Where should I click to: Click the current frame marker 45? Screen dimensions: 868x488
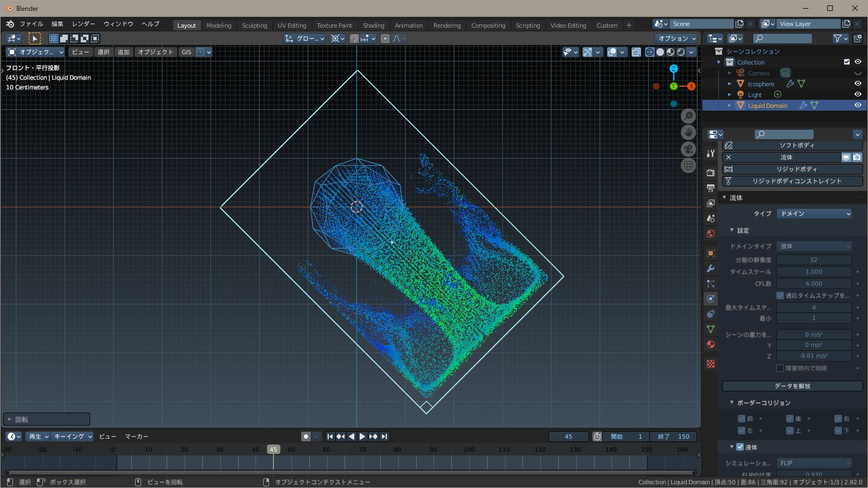(273, 450)
